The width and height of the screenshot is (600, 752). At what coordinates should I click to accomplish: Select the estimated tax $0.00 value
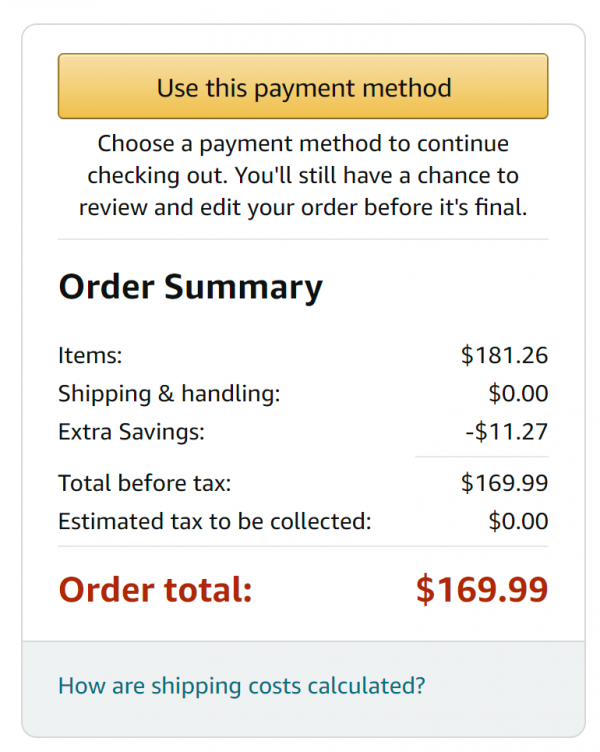518,521
